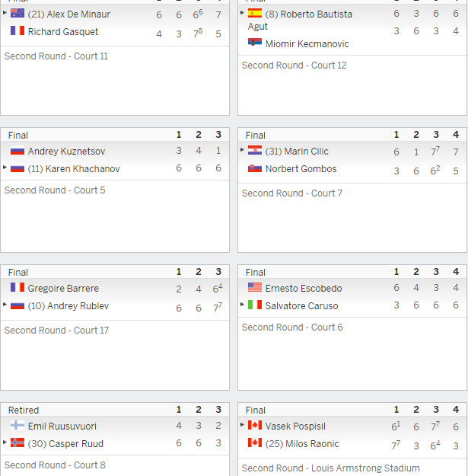
Task: Click the Retired status header of Ruusuvuori match
Action: pyautogui.click(x=24, y=411)
